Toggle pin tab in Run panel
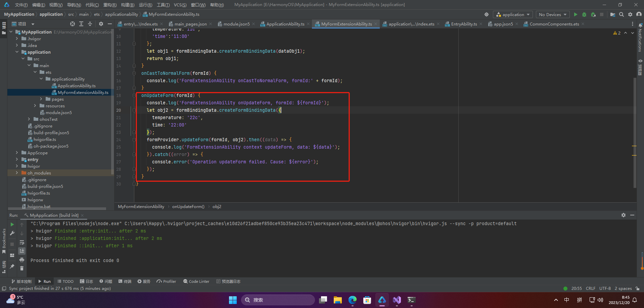 click(12, 266)
